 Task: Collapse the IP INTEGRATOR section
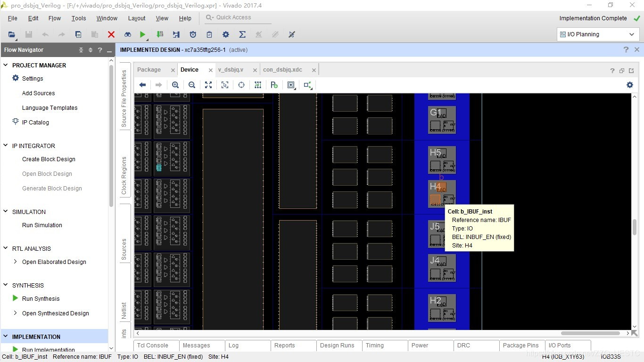(x=6, y=146)
